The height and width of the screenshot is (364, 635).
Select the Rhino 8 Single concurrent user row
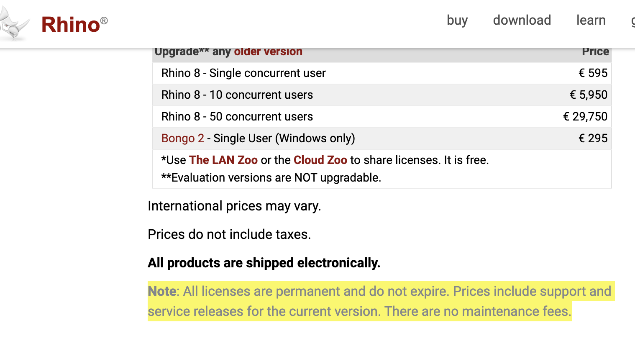tap(243, 73)
